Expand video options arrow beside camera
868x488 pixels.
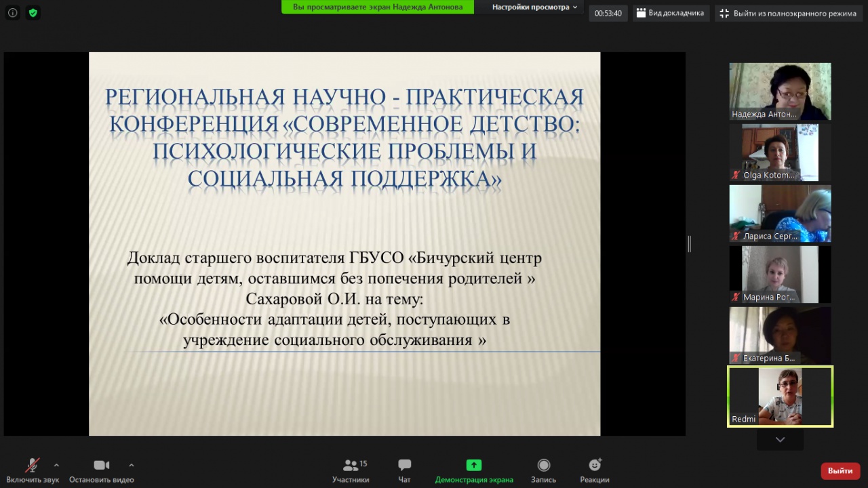click(x=131, y=465)
